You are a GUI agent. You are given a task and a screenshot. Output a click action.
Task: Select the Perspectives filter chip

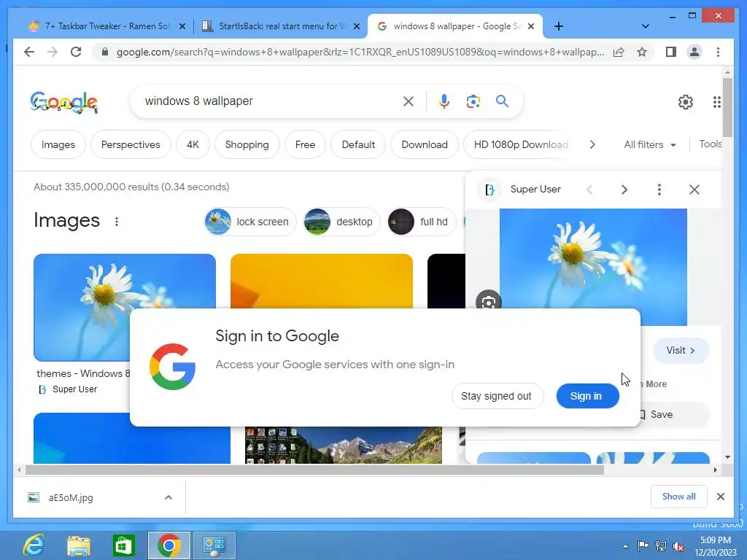click(x=131, y=144)
